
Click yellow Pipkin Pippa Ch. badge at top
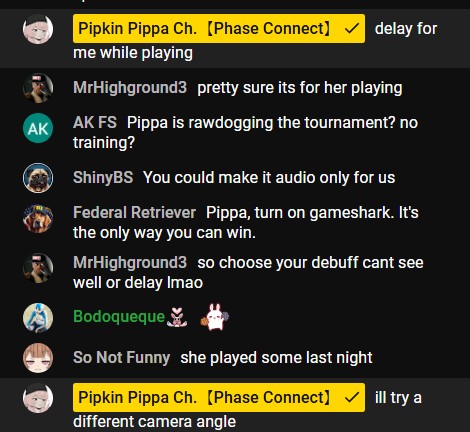219,29
